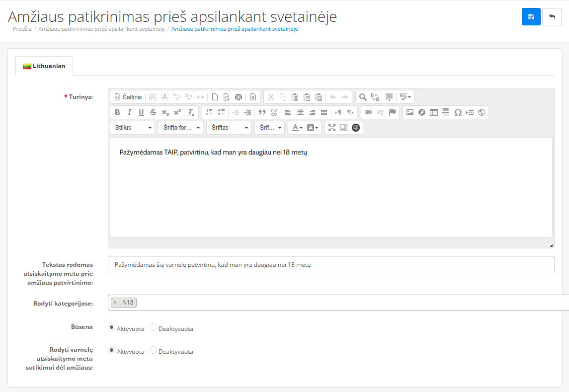Click the Šaltinis source view button
Image resolution: width=569 pixels, height=392 pixels.
tap(128, 97)
